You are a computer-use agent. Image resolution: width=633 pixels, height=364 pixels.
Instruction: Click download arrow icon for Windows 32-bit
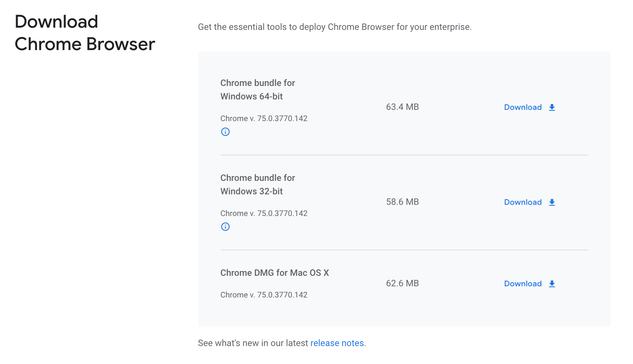552,202
